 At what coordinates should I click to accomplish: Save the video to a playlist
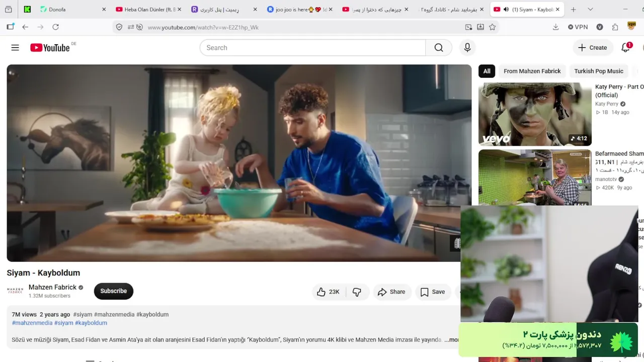tap(433, 292)
